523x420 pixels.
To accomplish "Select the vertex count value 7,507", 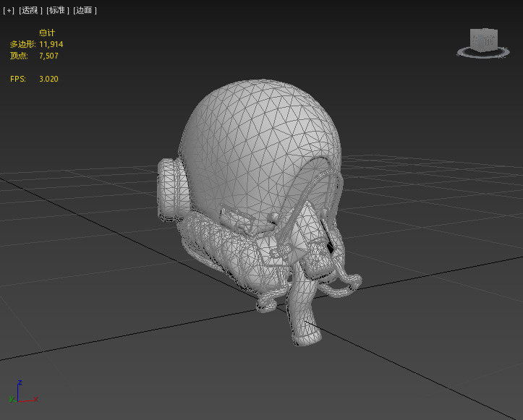I will [x=48, y=56].
